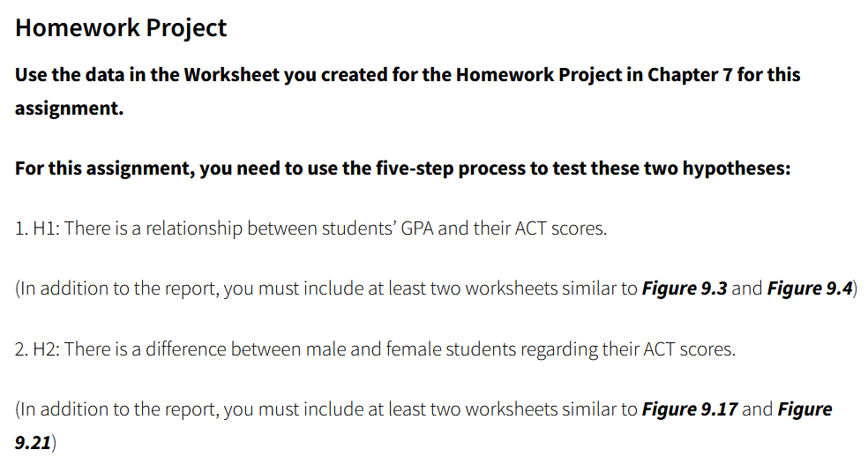
Task: Click the word GPA
Action: [417, 228]
